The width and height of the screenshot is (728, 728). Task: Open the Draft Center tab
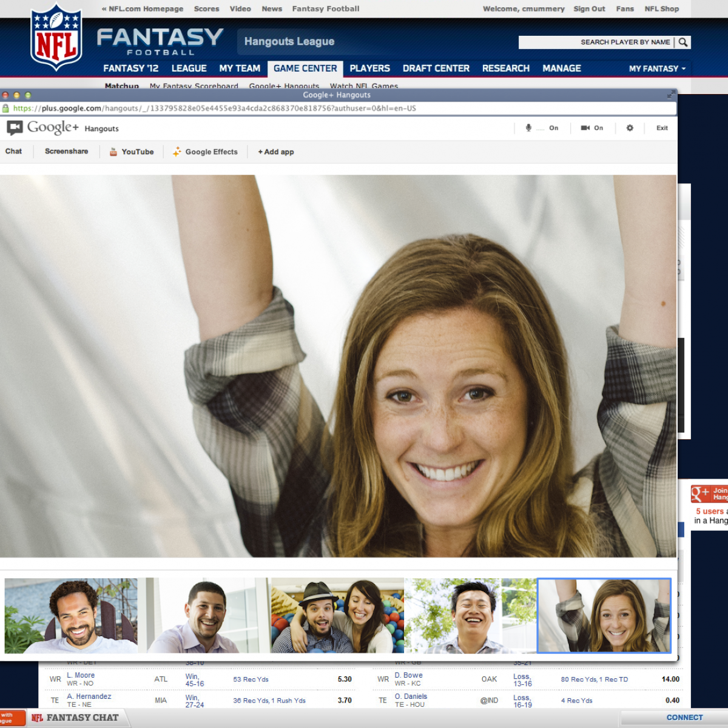pyautogui.click(x=436, y=69)
